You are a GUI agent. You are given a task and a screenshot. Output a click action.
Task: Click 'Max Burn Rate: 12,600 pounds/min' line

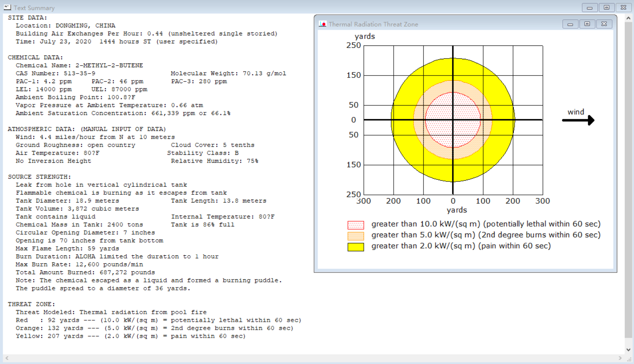[x=79, y=264]
